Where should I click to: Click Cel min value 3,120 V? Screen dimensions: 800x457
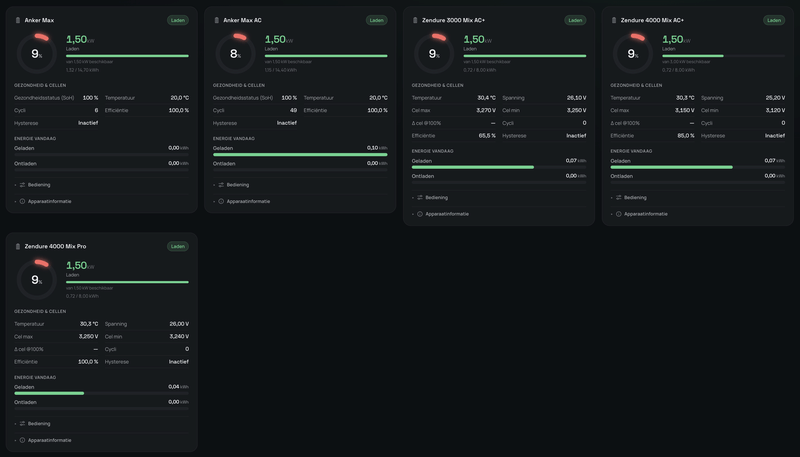pyautogui.click(x=775, y=110)
